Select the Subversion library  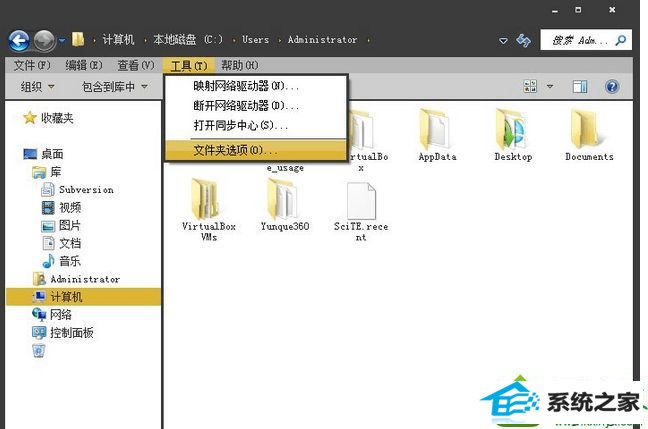coord(86,190)
